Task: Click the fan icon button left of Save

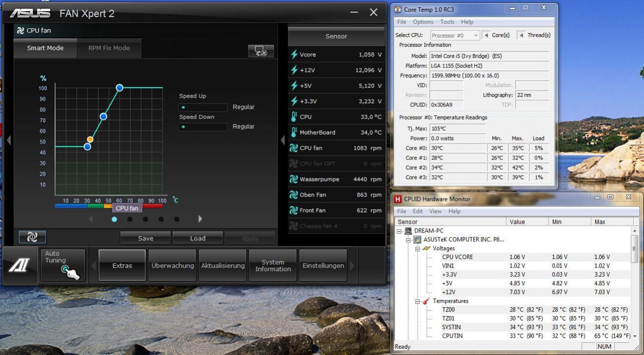Action: click(x=32, y=237)
